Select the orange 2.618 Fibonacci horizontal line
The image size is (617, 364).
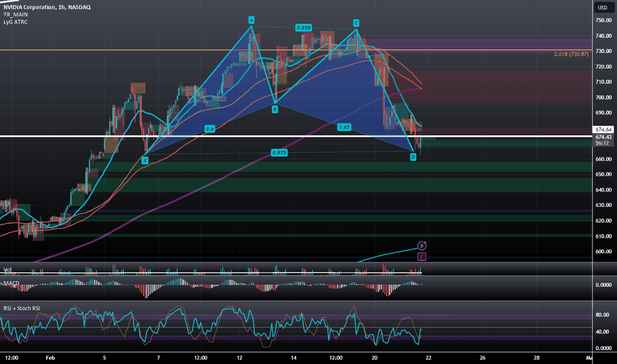coord(295,50)
